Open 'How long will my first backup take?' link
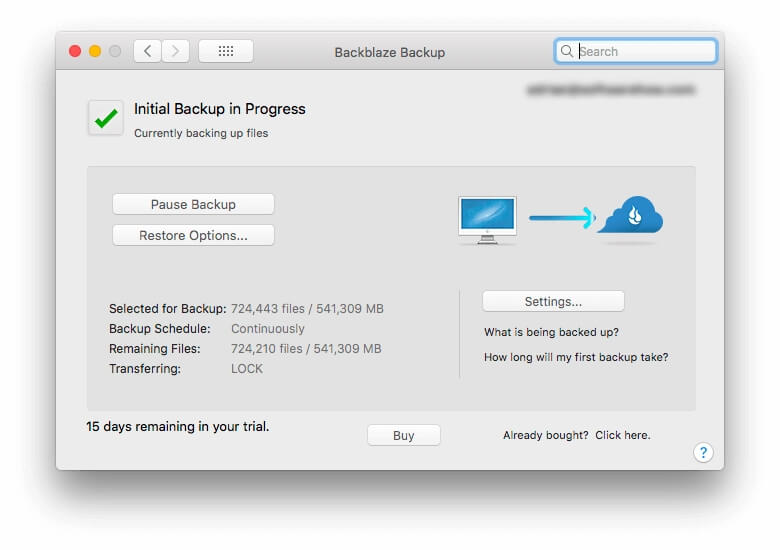This screenshot has height=550, width=780. 576,357
